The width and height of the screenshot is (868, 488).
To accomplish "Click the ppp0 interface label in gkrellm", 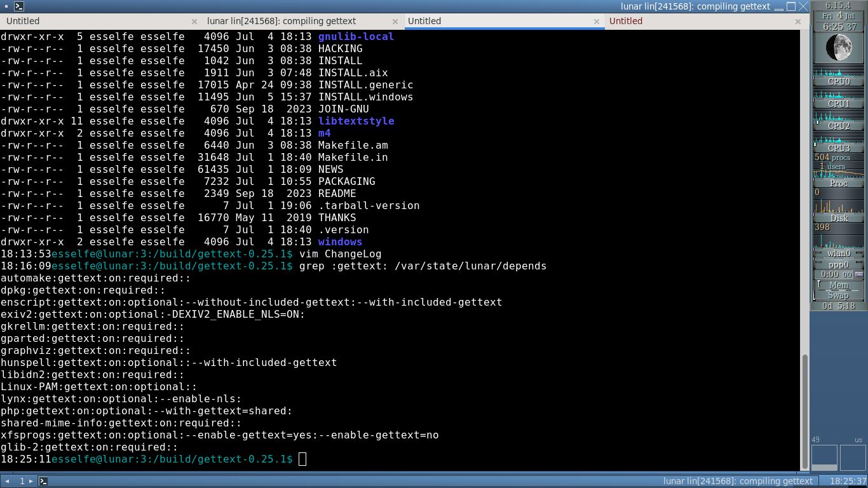I will (839, 264).
